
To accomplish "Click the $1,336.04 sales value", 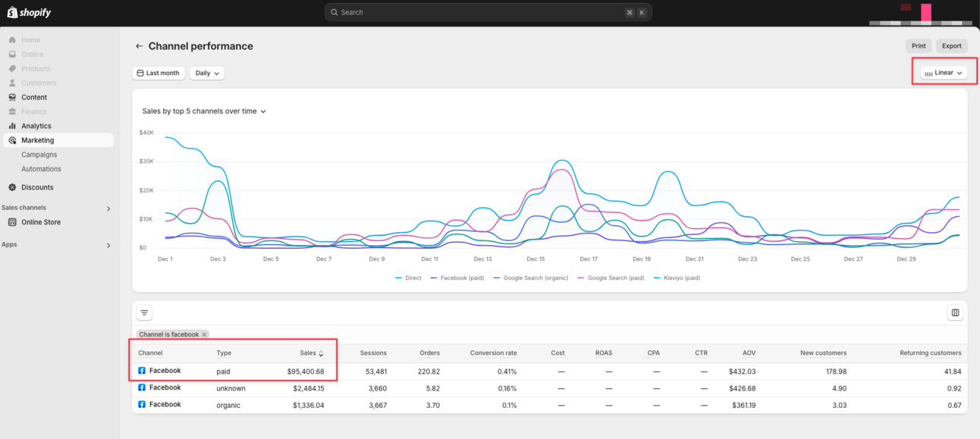I will 309,405.
